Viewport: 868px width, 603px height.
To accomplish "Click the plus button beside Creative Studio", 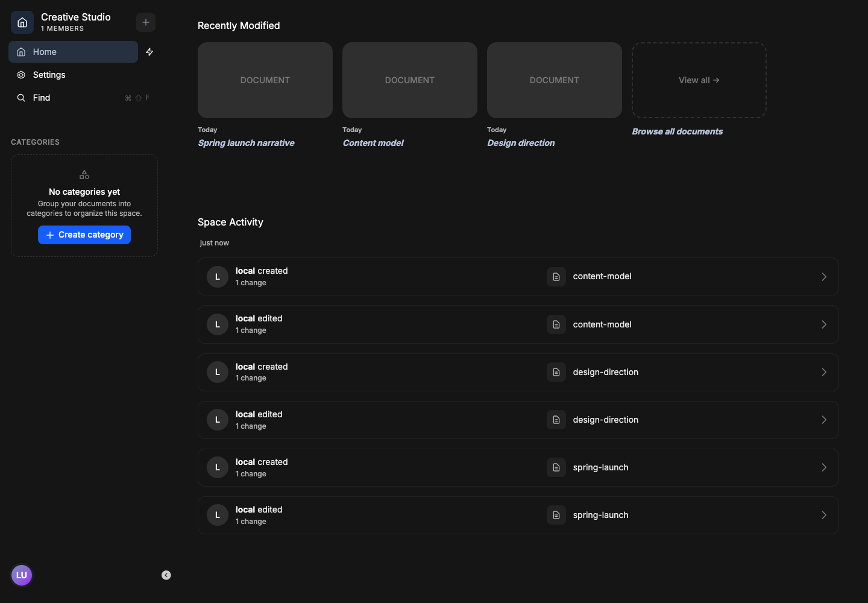I will click(146, 22).
